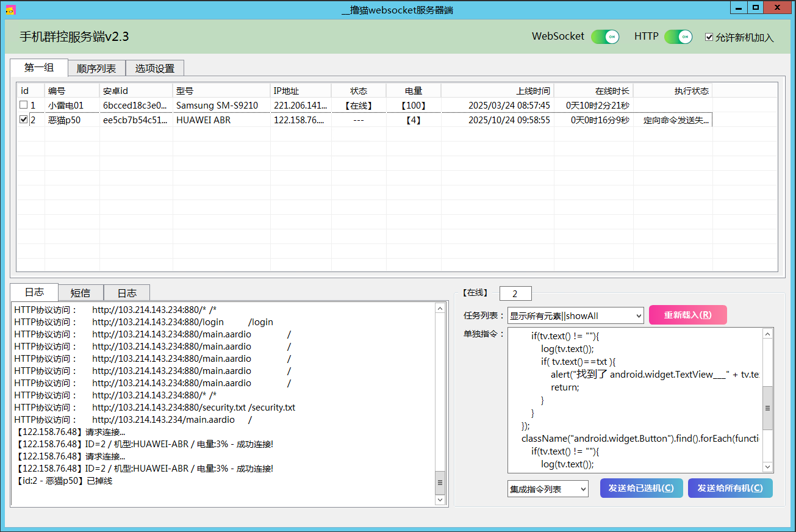This screenshot has height=532, width=796.
Task: Select the 短信 tab
Action: click(x=81, y=293)
